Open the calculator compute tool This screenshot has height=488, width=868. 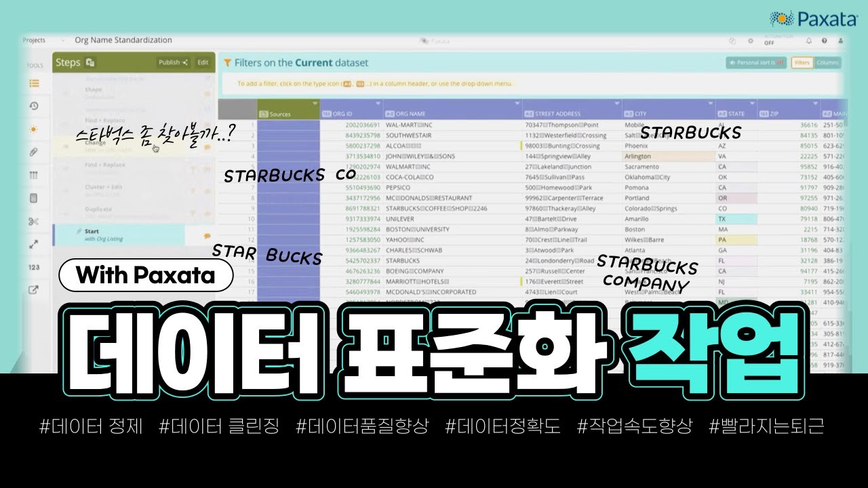(x=34, y=198)
